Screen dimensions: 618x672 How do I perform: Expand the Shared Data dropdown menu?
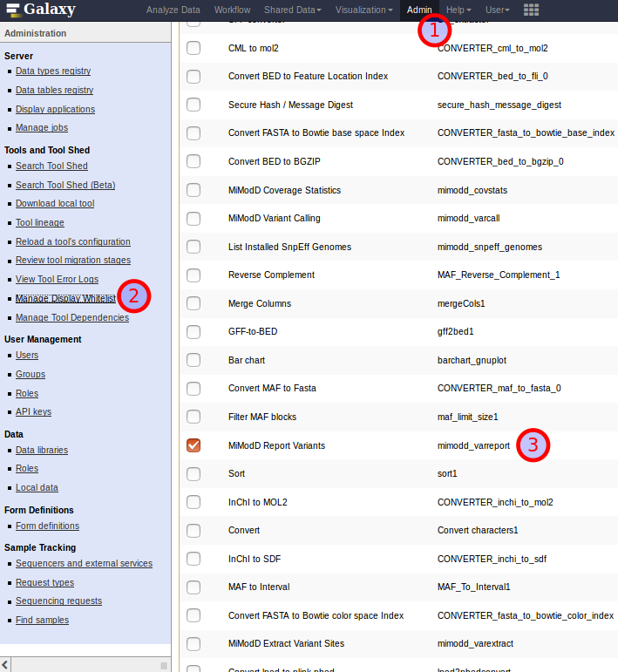(x=293, y=10)
